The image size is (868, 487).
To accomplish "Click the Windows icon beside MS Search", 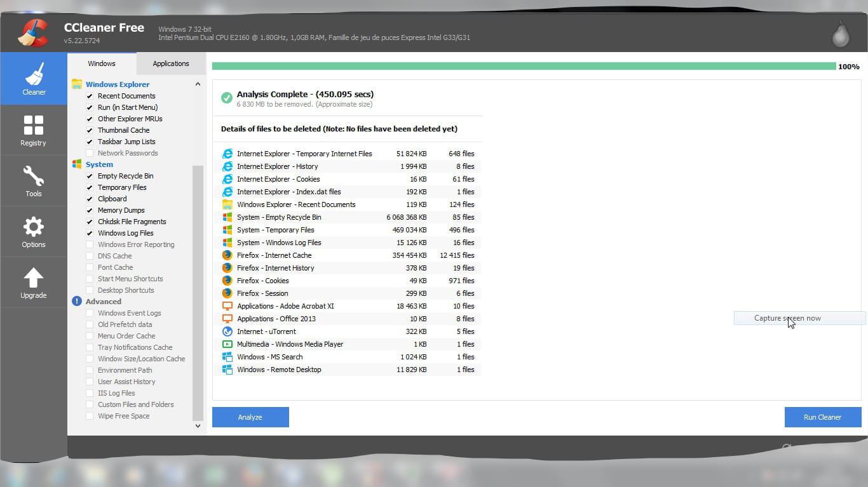I will pos(227,357).
